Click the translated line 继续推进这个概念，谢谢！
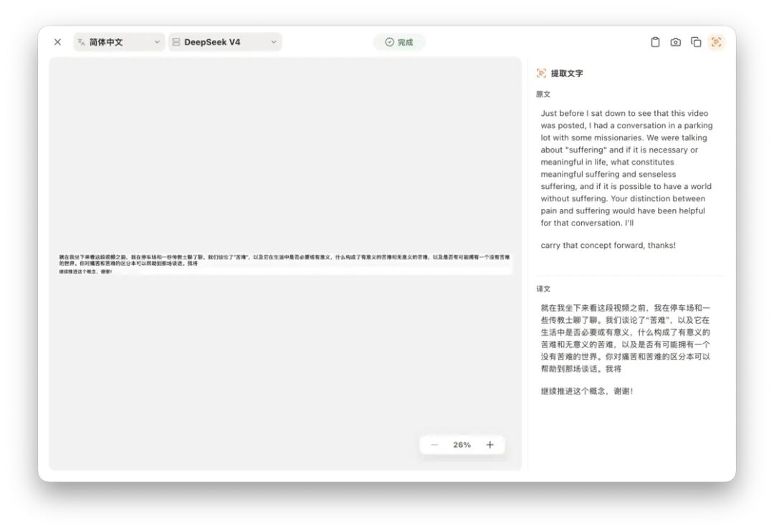This screenshot has width=774, height=532. 587,392
